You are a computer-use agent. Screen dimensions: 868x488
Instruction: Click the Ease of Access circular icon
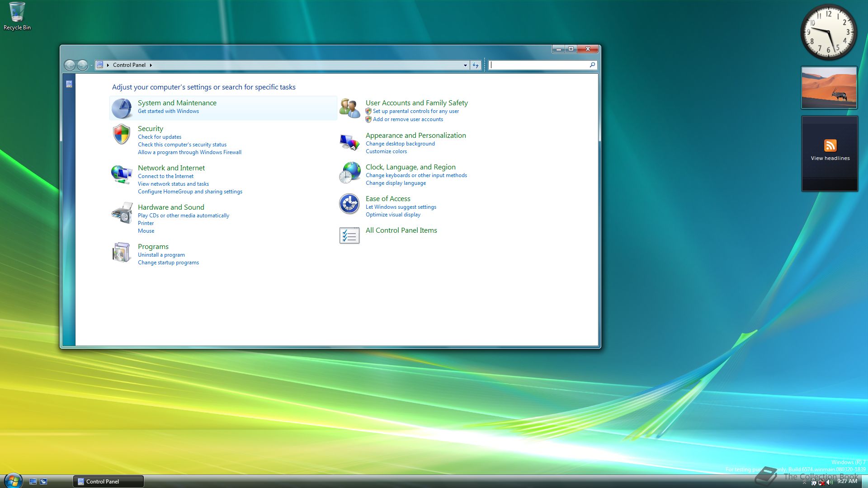(x=349, y=204)
